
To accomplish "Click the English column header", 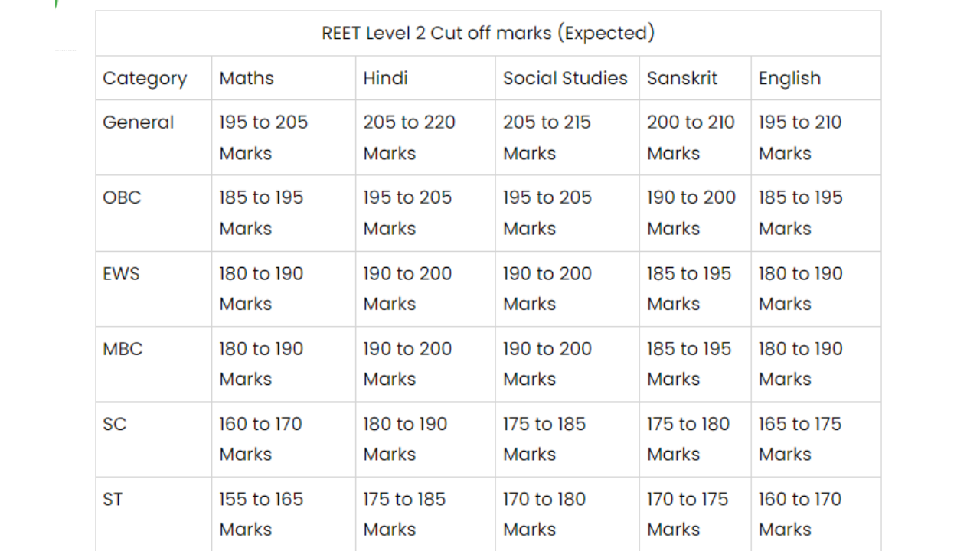I will coord(789,78).
